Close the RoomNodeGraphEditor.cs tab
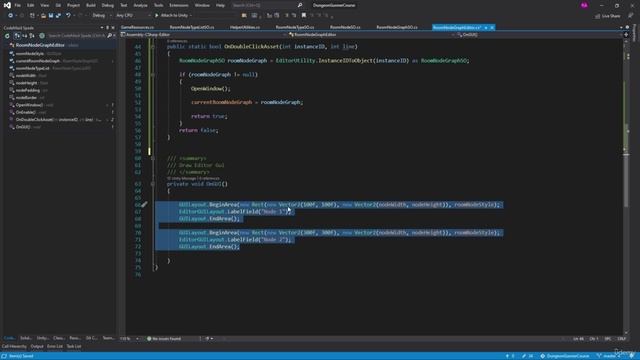Viewport: 640px width, 360px height. 492,27
